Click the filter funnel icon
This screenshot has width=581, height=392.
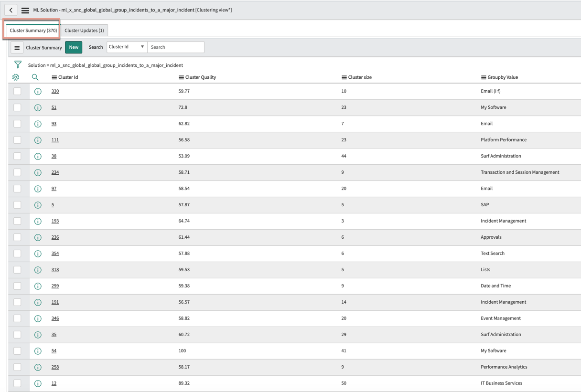tap(18, 64)
